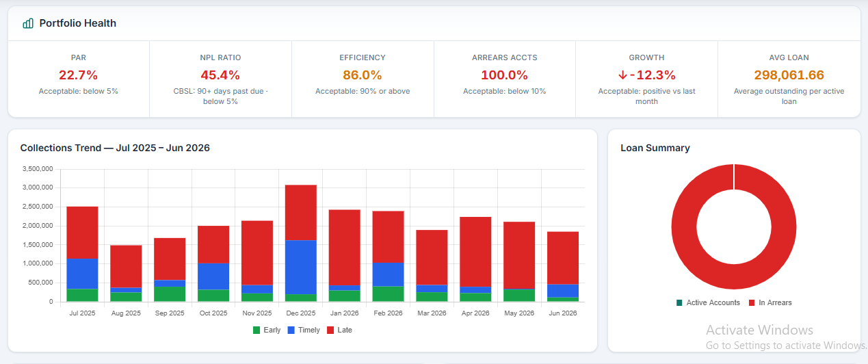The width and height of the screenshot is (868, 364).
Task: Click the Jun 2026 blue Timely bar segment
Action: coord(563,291)
